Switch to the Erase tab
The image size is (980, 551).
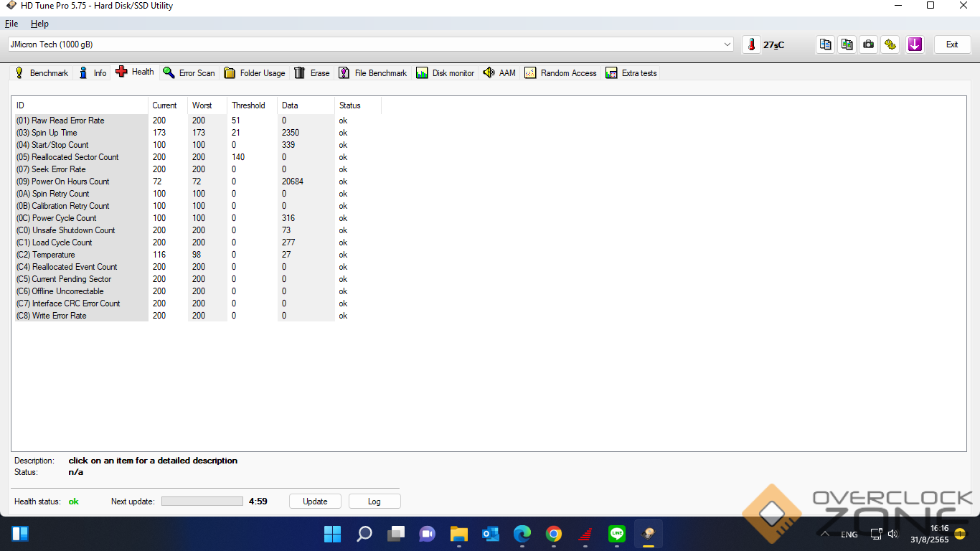coord(312,73)
